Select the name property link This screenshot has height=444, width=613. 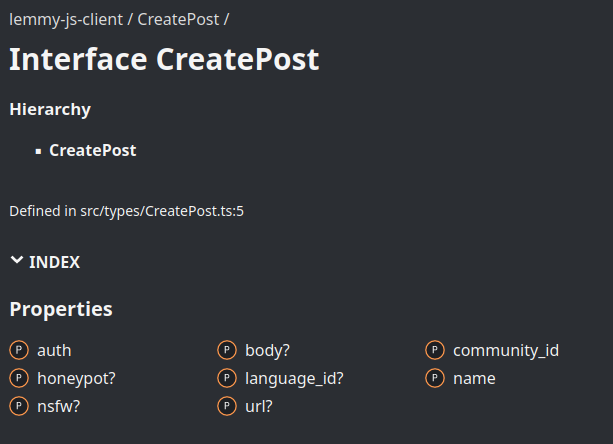(474, 379)
